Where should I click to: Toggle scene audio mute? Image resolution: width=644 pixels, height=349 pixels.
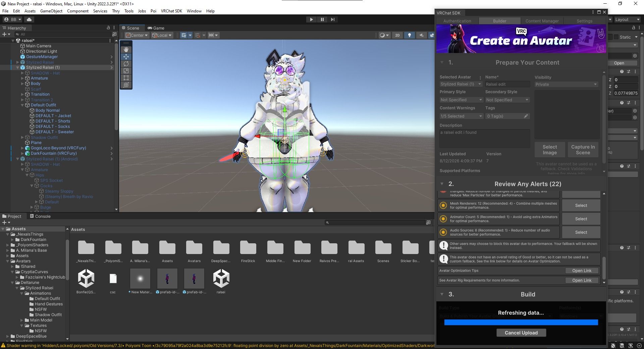(x=421, y=35)
